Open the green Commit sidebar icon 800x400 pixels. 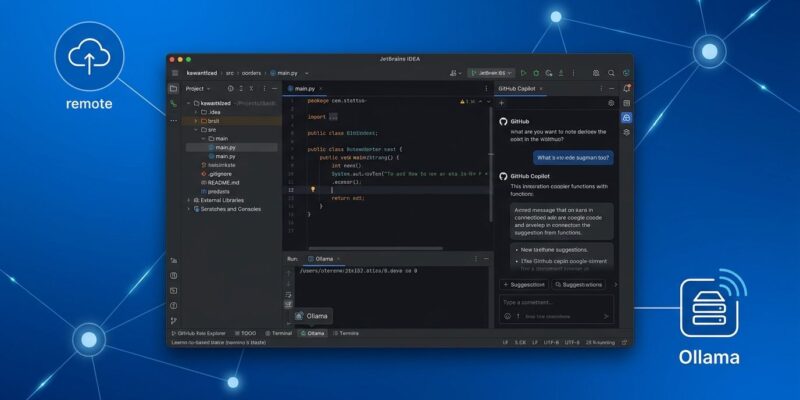173,103
